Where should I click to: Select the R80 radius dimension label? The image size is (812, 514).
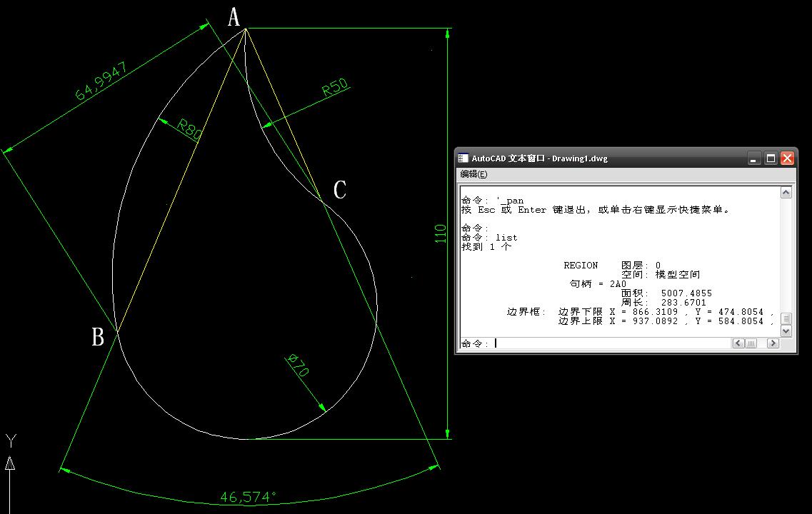(x=189, y=129)
